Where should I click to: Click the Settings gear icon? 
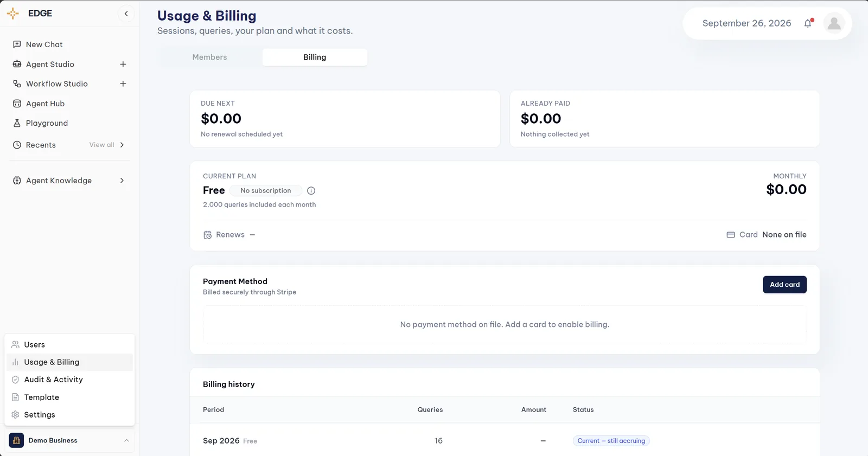[x=15, y=415]
